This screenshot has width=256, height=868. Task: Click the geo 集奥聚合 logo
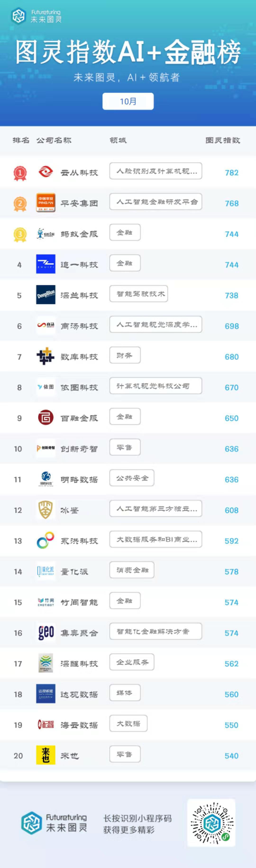point(46,632)
